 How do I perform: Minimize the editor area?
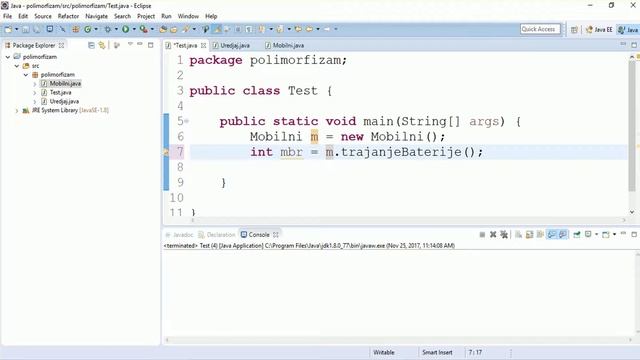point(623,44)
